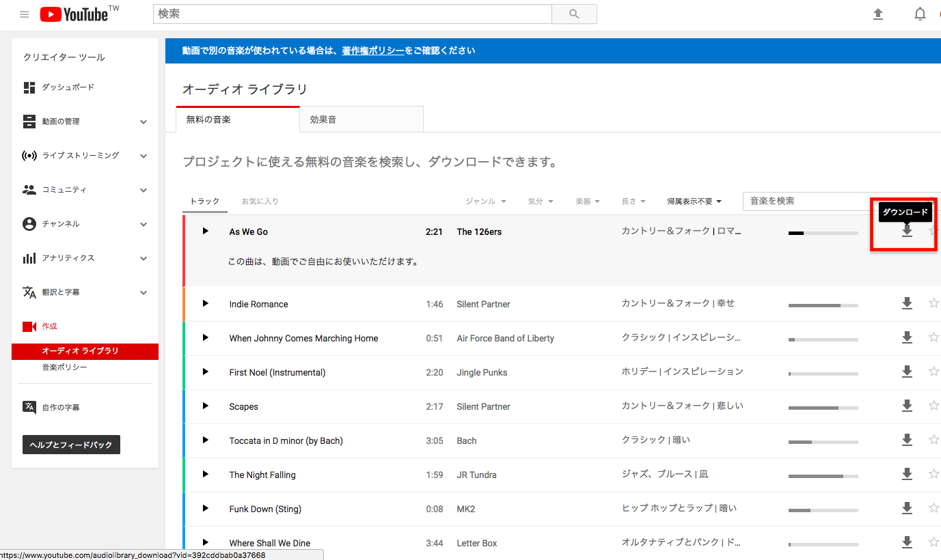Star Where Shall We Dine track
The width and height of the screenshot is (941, 560).
933,542
